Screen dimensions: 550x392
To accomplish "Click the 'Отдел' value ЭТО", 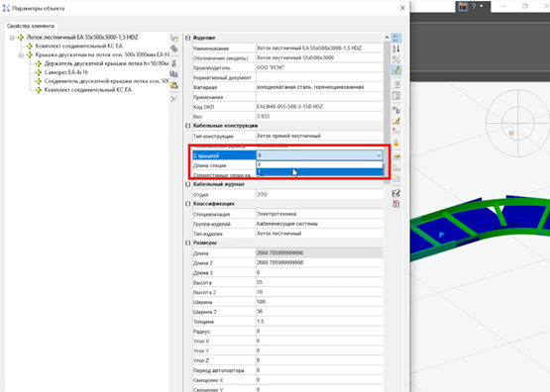I will [x=319, y=194].
